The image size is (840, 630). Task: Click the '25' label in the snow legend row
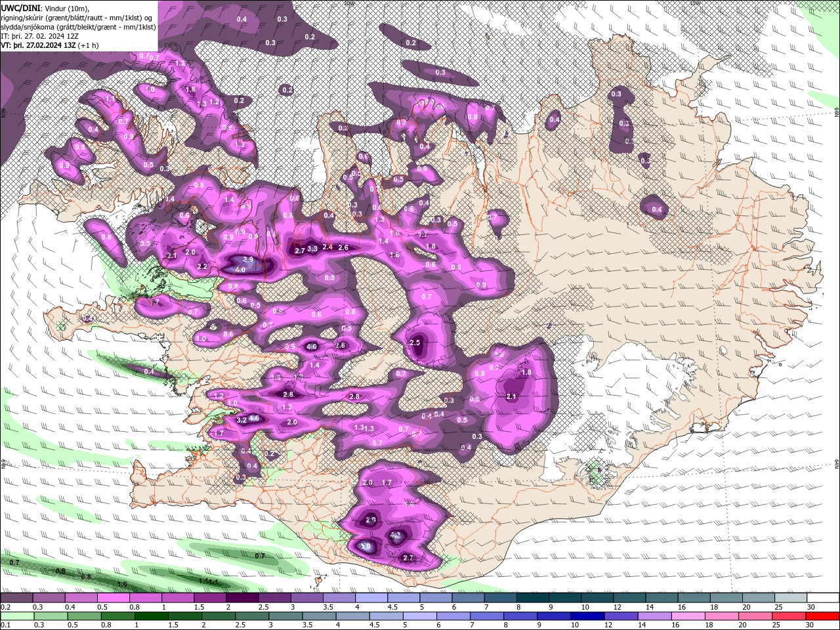click(x=778, y=607)
